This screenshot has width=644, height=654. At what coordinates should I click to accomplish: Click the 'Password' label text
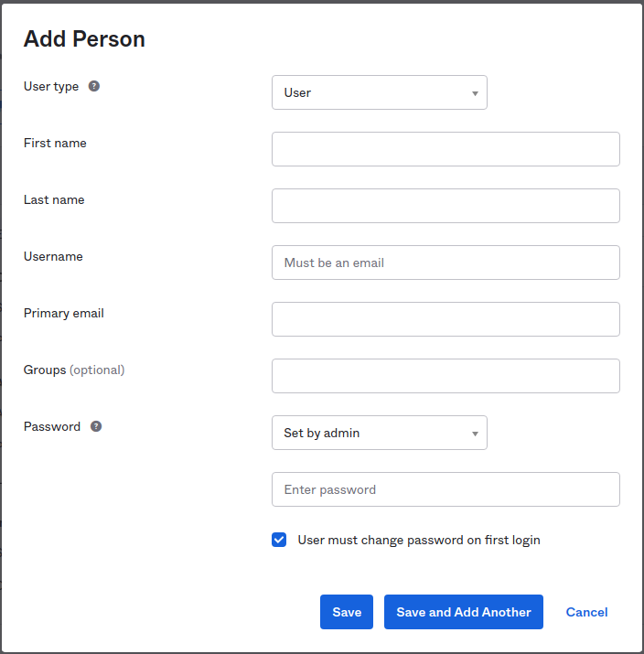coord(52,426)
